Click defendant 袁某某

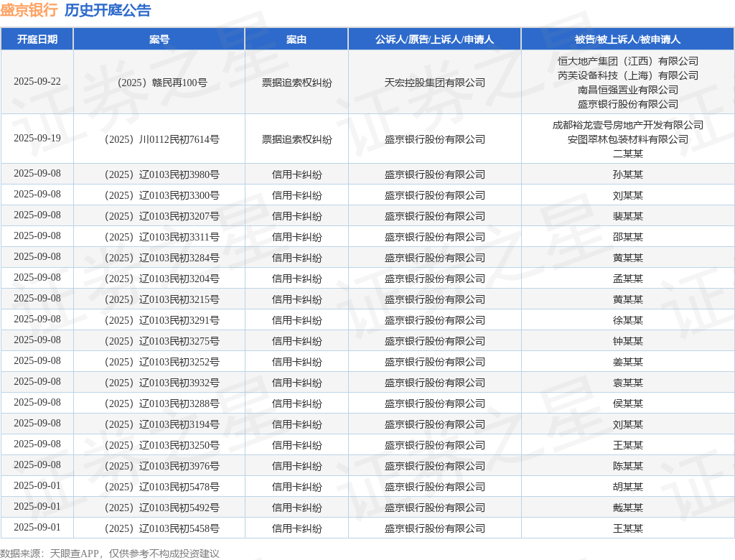click(x=627, y=383)
